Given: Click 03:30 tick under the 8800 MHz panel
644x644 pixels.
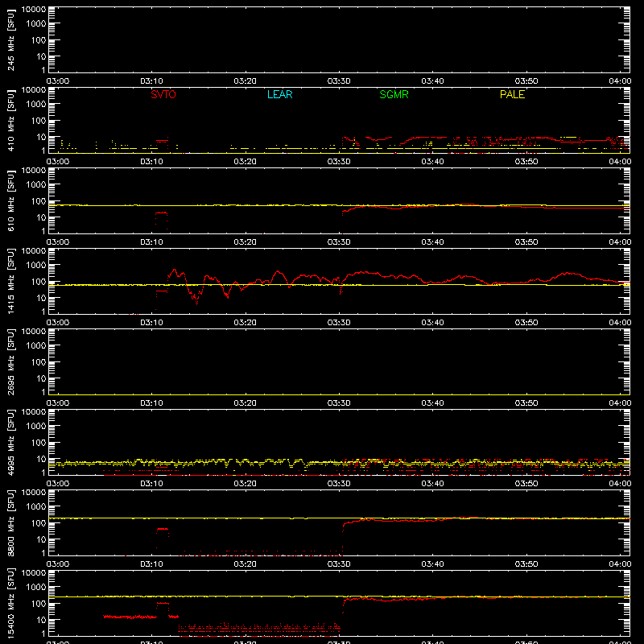Looking at the screenshot, I should [339, 564].
